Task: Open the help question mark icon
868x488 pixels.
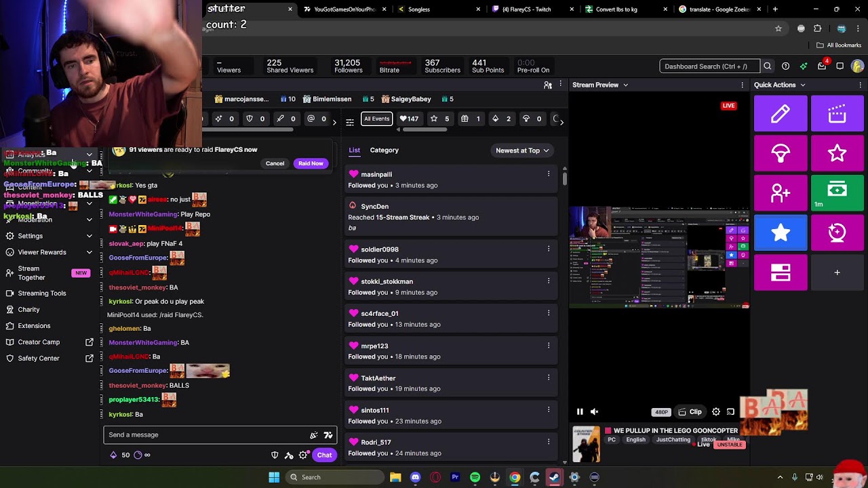Action: pyautogui.click(x=785, y=66)
